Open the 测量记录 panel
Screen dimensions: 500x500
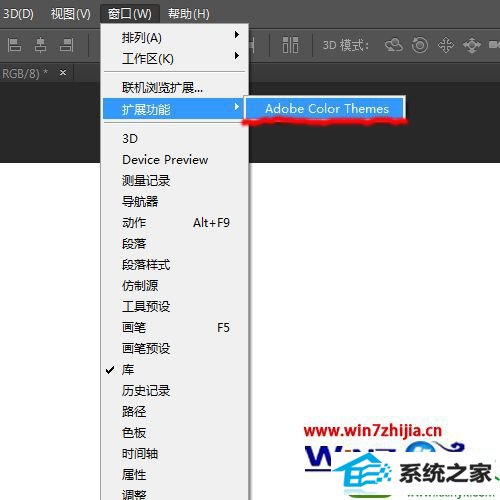coord(174,181)
